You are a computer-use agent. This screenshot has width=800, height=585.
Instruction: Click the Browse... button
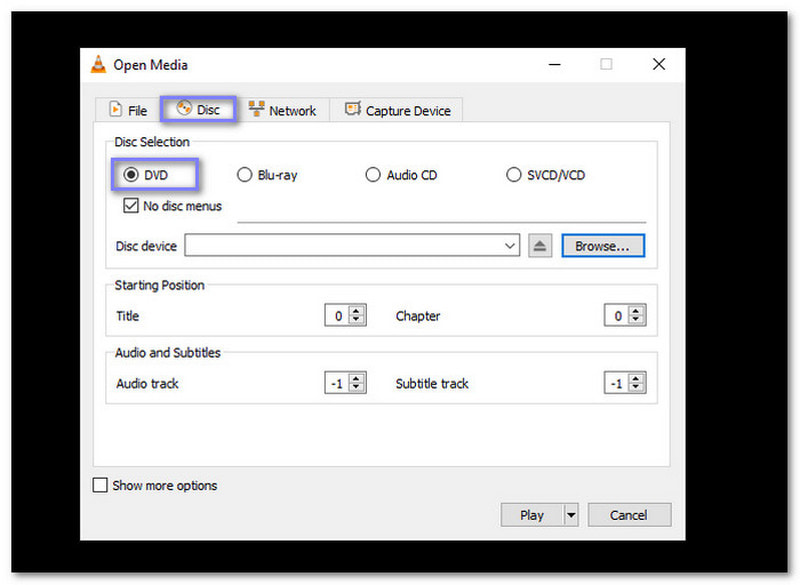pos(603,246)
